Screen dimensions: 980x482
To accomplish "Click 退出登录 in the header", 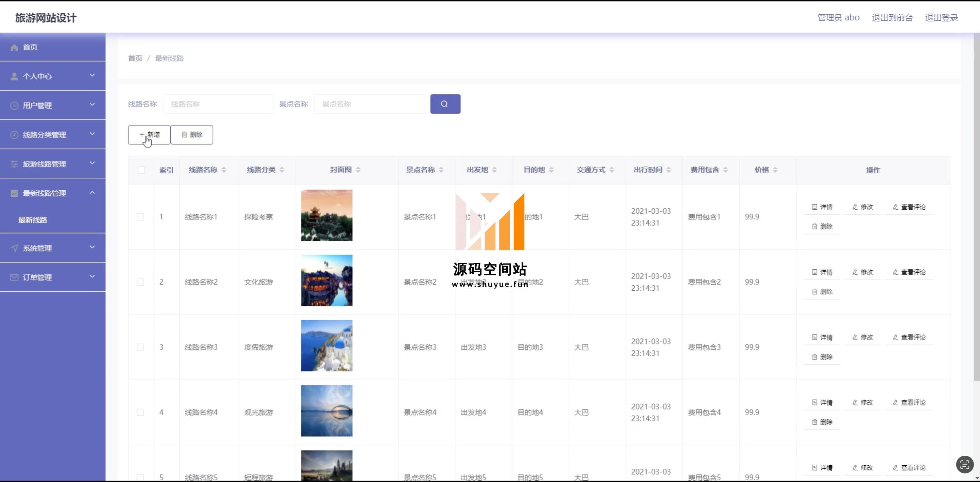I will (941, 17).
